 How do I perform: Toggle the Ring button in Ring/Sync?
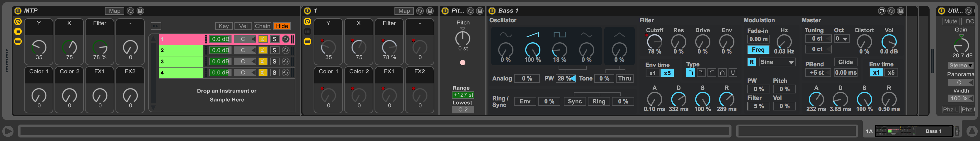coord(598,101)
